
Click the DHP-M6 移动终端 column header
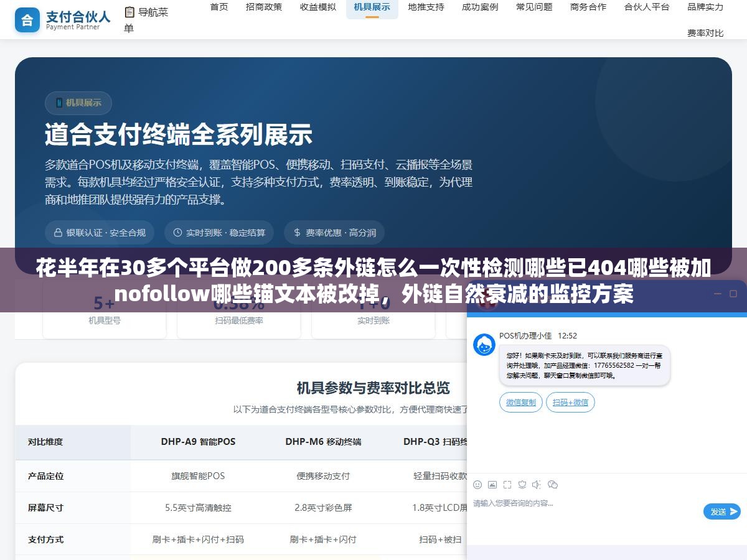pos(323,442)
